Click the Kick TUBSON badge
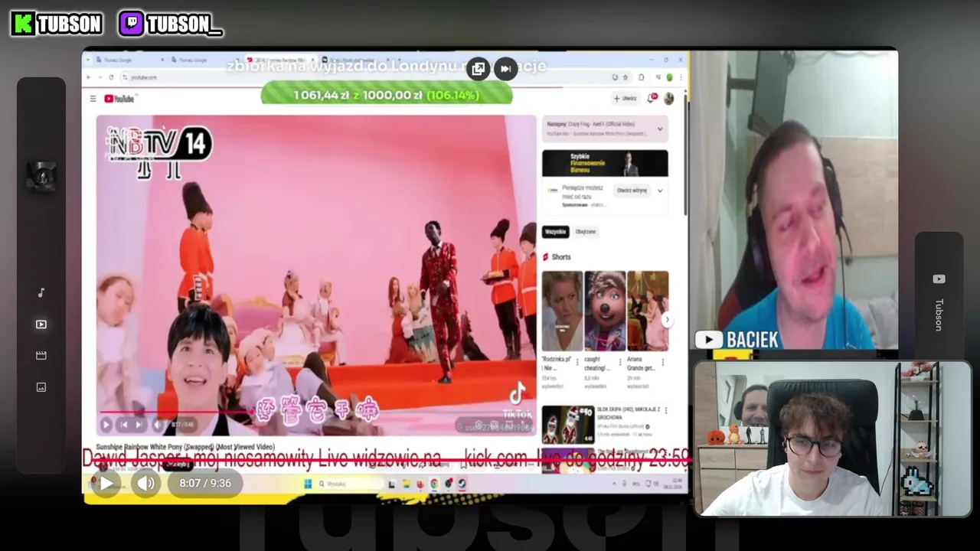The image size is (980, 551). [57, 24]
